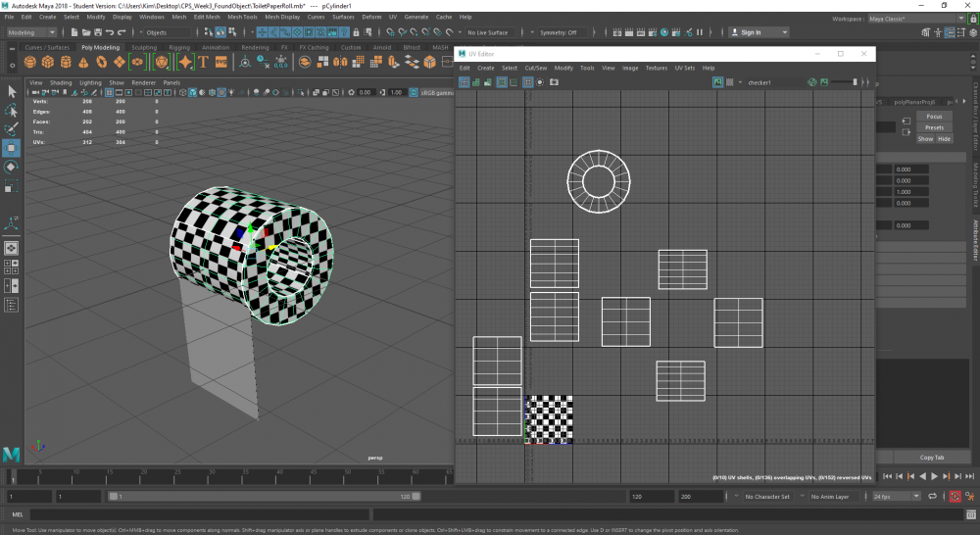Image resolution: width=980 pixels, height=535 pixels.
Task: Click the MEL command line input field
Action: click(x=199, y=515)
